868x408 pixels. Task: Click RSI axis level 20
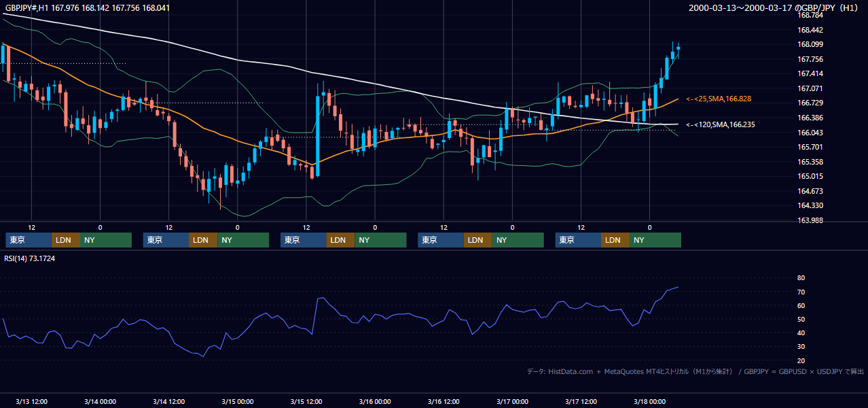click(801, 361)
